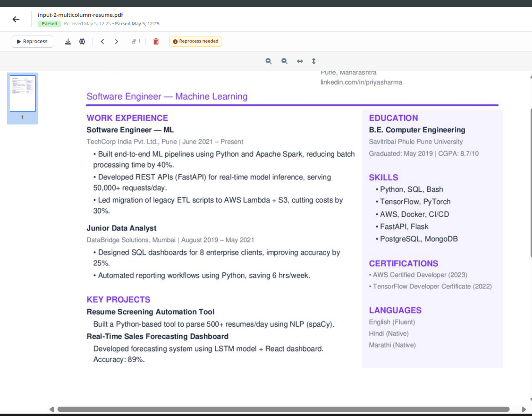The image size is (532, 416).
Task: Click the horizontal scrollbar thumb
Action: 283,409
